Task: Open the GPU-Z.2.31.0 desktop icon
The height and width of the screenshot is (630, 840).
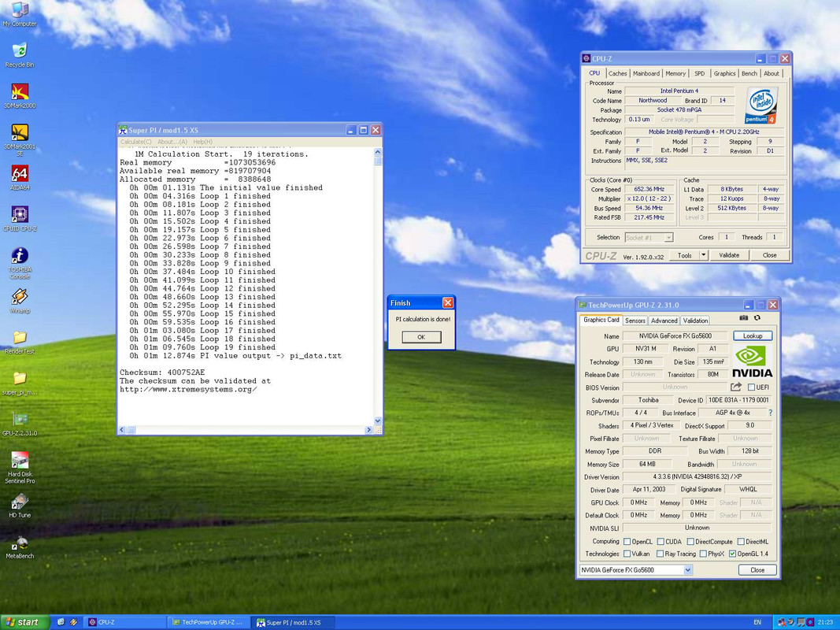Action: click(x=20, y=424)
